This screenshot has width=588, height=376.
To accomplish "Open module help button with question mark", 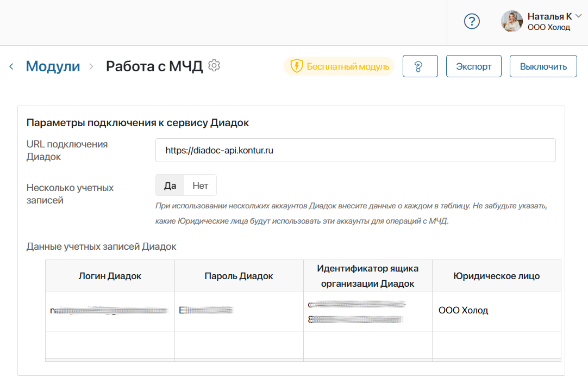I will [420, 66].
